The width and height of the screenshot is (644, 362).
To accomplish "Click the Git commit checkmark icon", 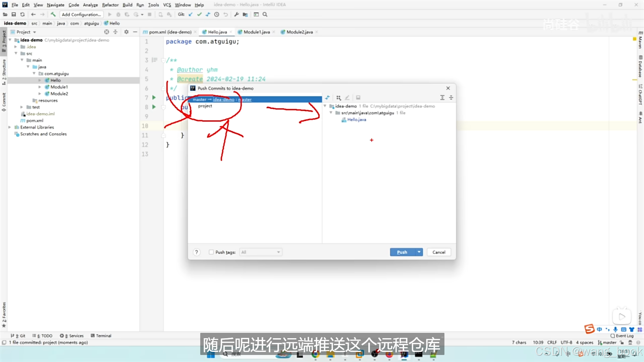I will (199, 14).
